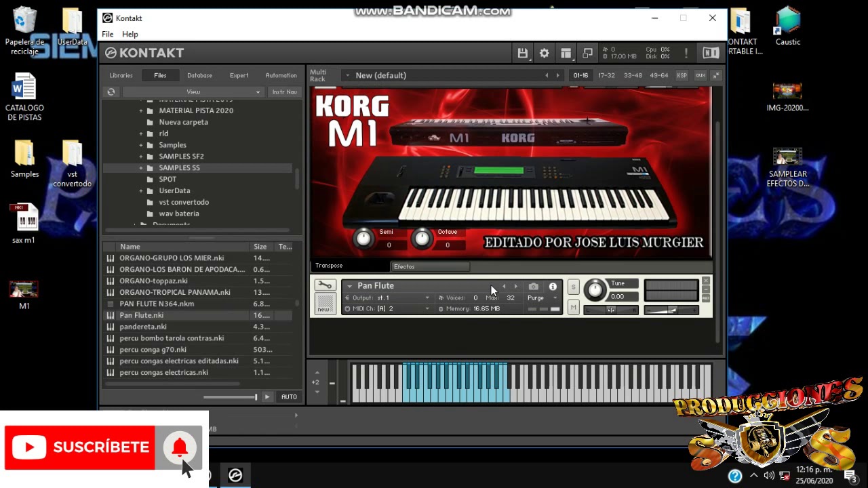The image size is (868, 488).
Task: Click the Pan Flute volume slider
Action: [x=671, y=310]
